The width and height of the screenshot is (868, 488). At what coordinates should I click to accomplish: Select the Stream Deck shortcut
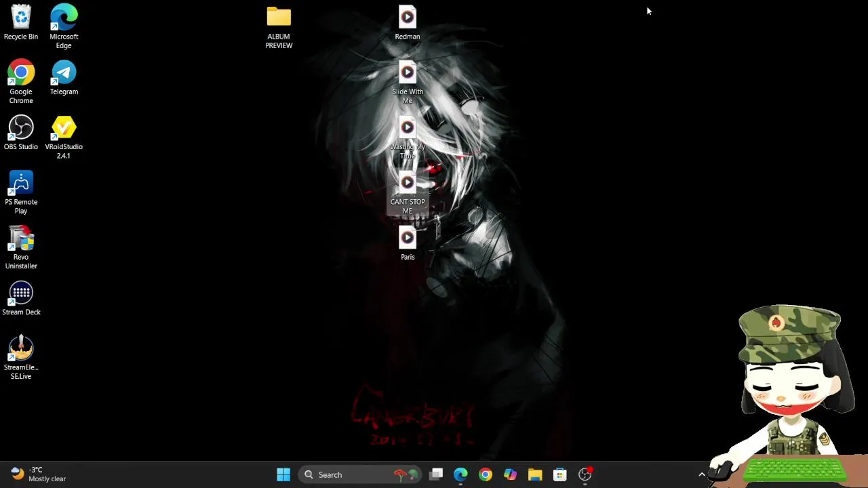pyautogui.click(x=21, y=299)
